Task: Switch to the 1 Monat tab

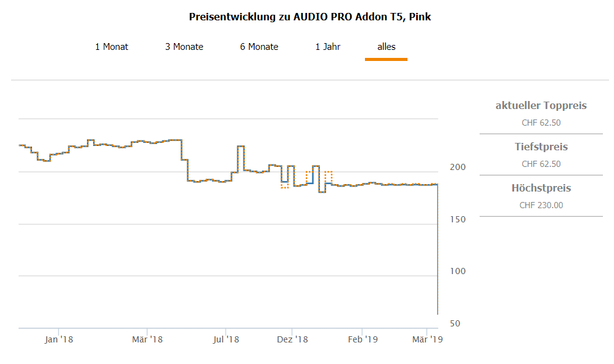Action: click(112, 47)
